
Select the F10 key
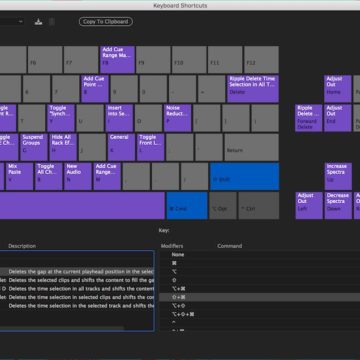coord(189,60)
